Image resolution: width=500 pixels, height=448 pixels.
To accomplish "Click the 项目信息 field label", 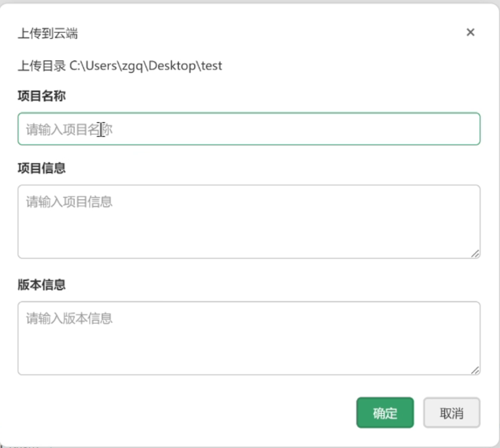I will click(42, 168).
